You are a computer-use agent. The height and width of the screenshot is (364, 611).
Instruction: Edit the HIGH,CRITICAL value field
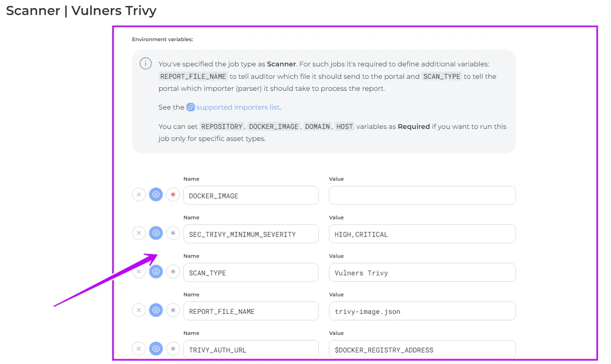(x=422, y=234)
